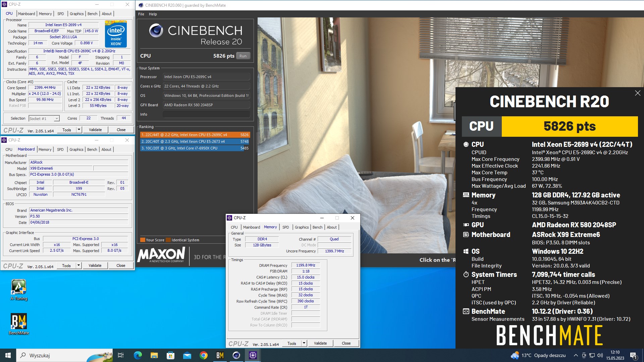
Task: Click the Core Speed value 2399.44 MHz
Action: point(45,87)
